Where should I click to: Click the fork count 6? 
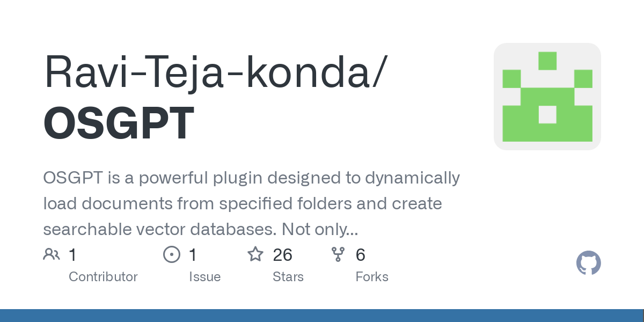tap(360, 255)
